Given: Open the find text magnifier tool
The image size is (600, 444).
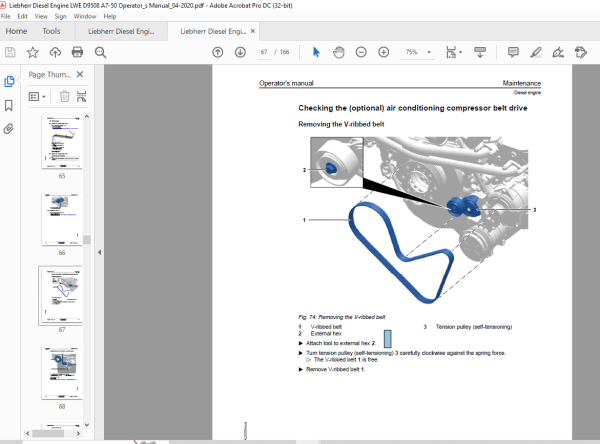Looking at the screenshot, I should click(100, 52).
